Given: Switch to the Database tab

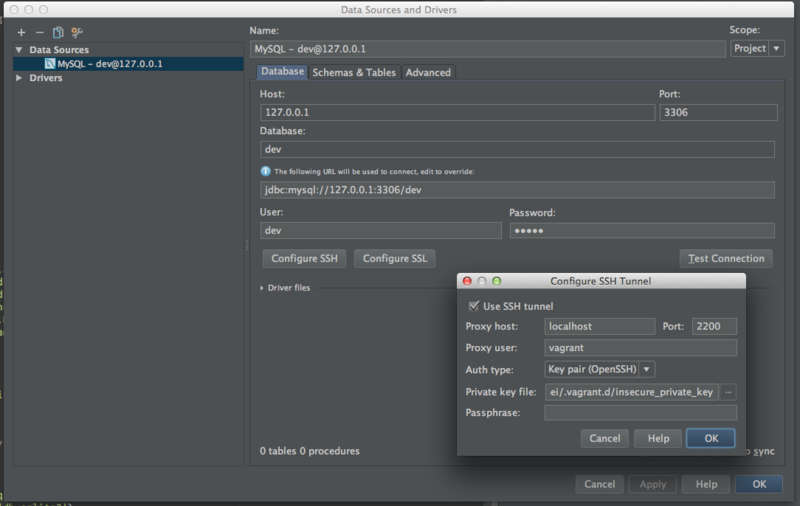Looking at the screenshot, I should [282, 71].
